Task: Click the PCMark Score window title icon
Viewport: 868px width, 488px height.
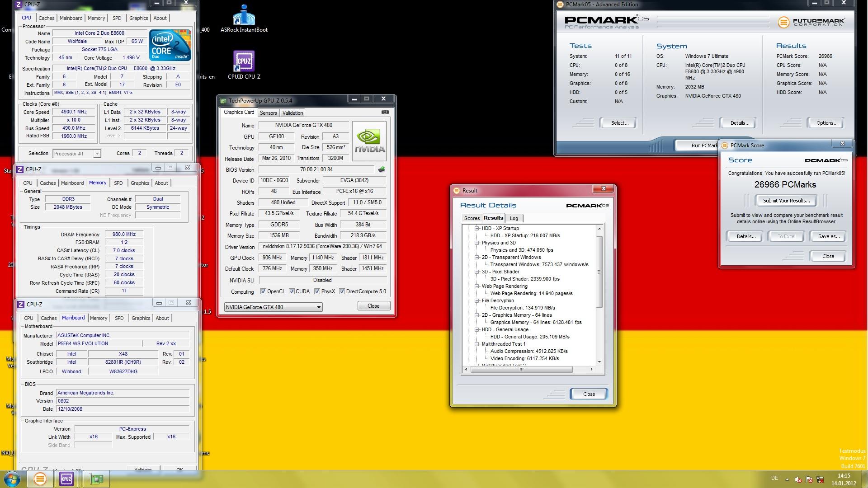Action: coord(725,145)
